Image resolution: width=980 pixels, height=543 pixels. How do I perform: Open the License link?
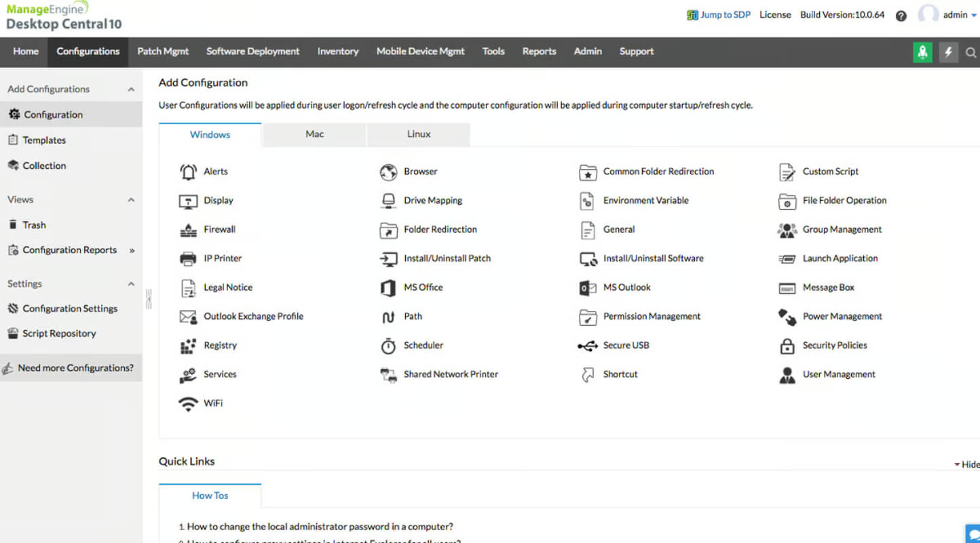(x=775, y=15)
